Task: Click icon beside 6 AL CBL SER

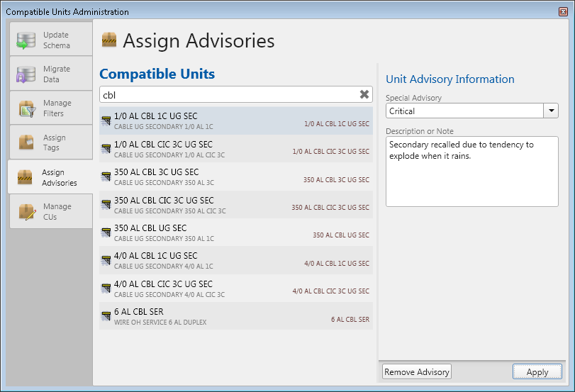Action: pos(106,315)
